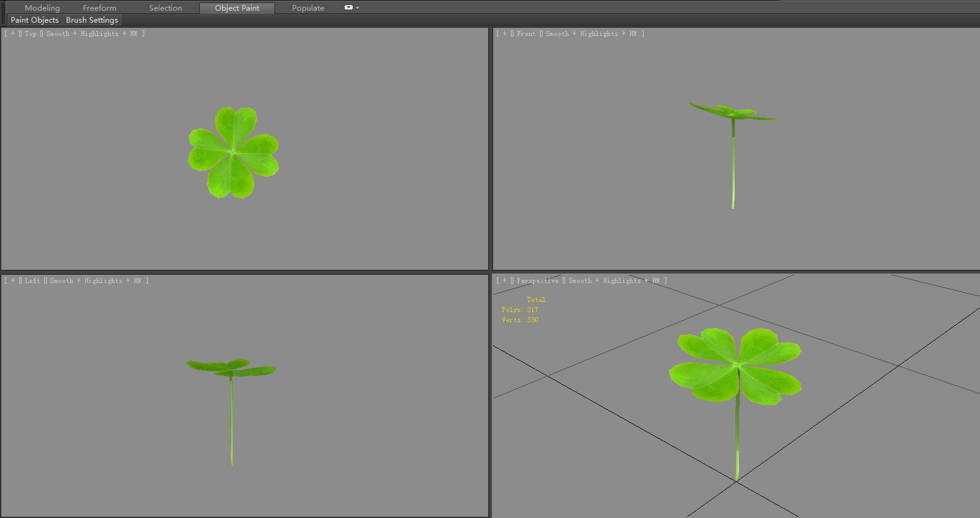The height and width of the screenshot is (518, 980).
Task: Click the Front viewport view label
Action: pos(526,34)
